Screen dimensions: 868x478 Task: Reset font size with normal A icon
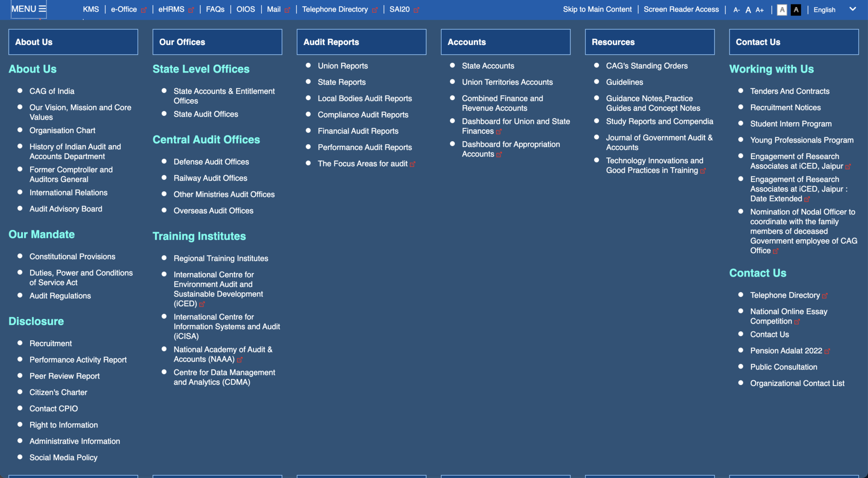click(748, 10)
